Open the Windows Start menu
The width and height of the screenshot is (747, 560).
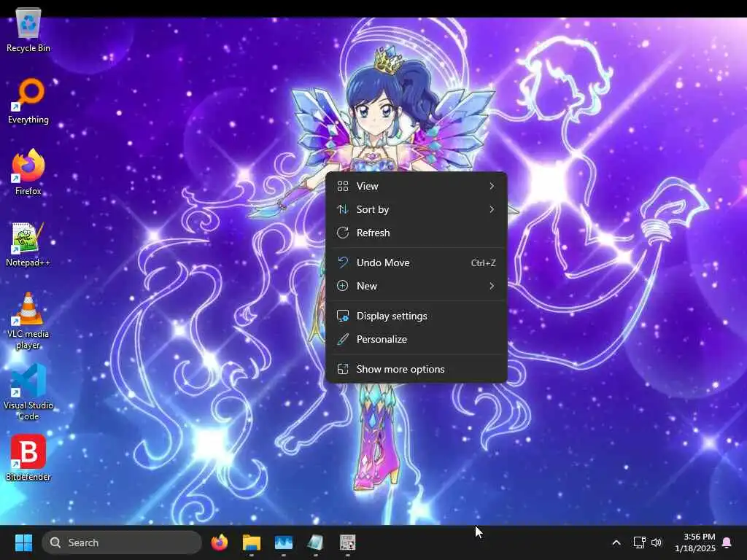point(23,542)
